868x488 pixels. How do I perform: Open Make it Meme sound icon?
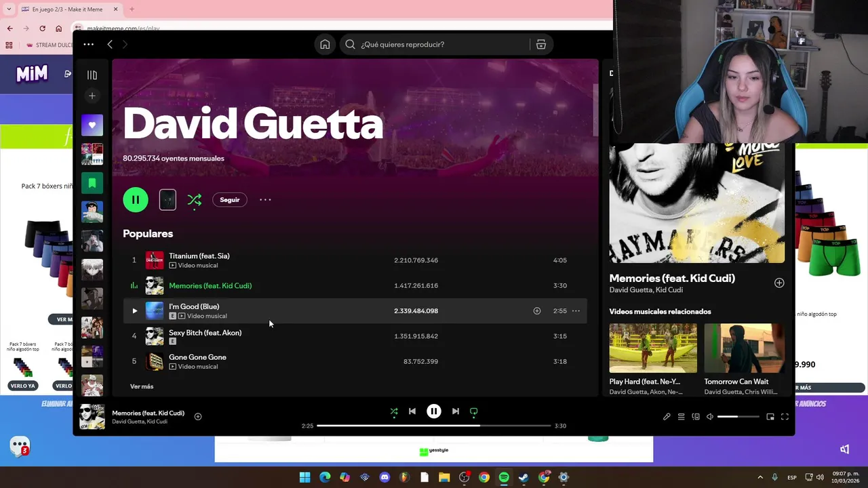tap(845, 449)
